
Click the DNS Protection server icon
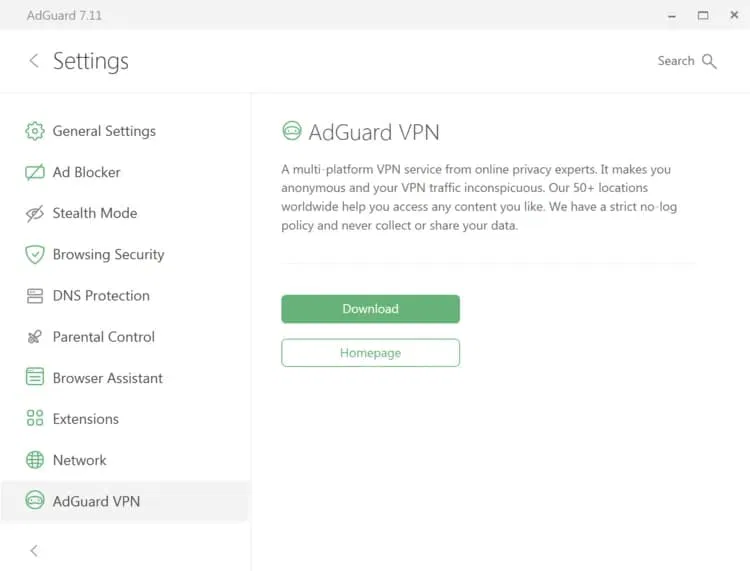click(x=35, y=296)
